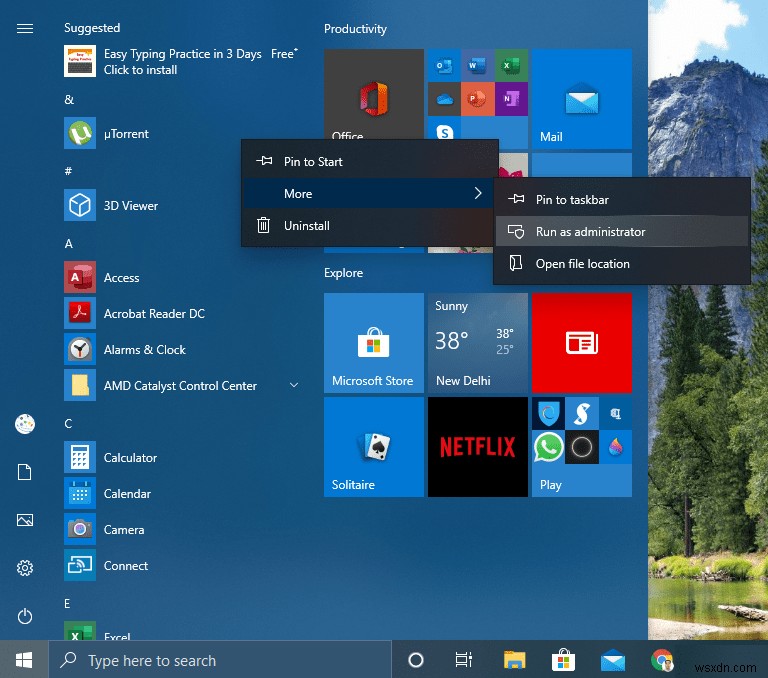Open Mail from the taskbar

point(613,660)
